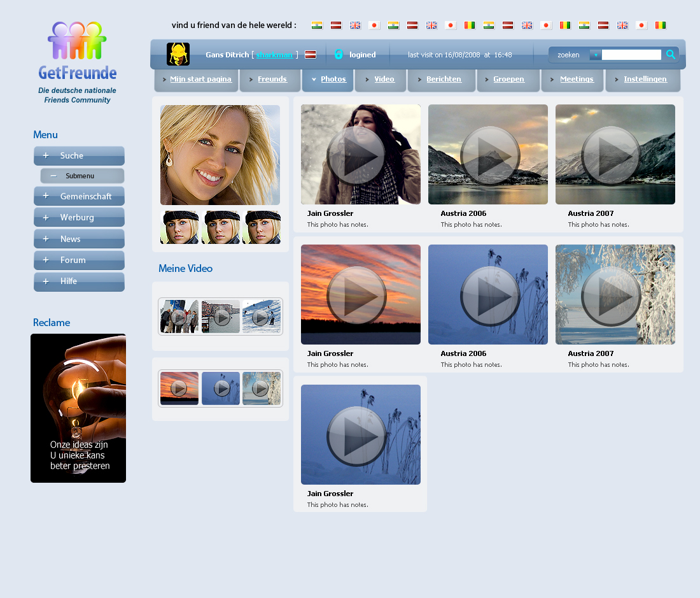
Task: Play the Austria 2006 mountain lake video
Action: click(x=487, y=155)
